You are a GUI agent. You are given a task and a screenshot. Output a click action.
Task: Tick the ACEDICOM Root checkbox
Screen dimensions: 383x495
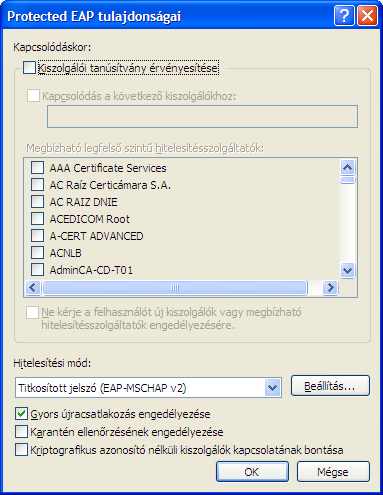coord(37,218)
